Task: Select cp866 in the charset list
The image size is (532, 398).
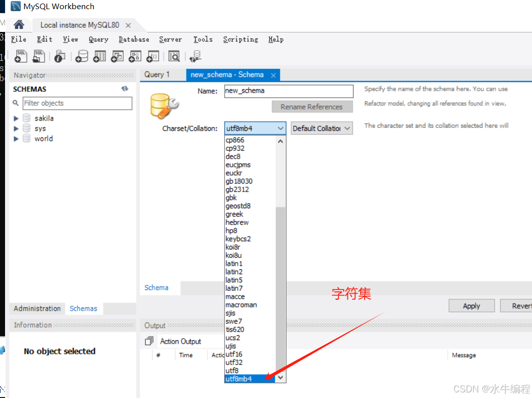Action: tap(250, 140)
